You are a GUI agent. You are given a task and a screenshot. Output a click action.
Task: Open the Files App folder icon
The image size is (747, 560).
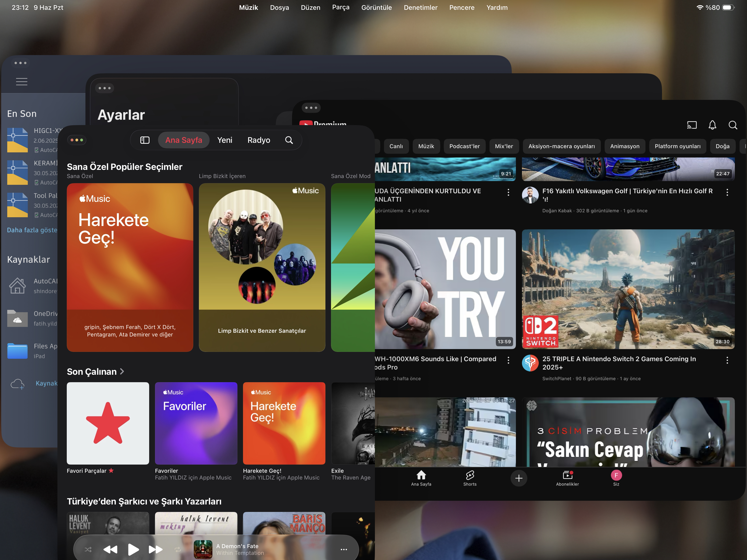[17, 351]
